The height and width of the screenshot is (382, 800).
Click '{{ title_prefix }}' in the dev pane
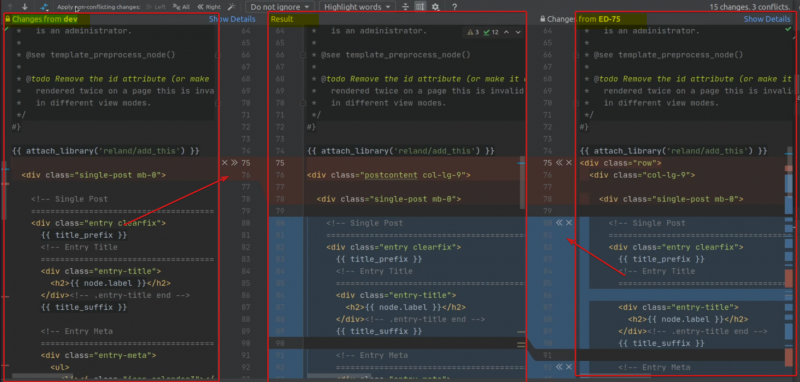coord(84,235)
